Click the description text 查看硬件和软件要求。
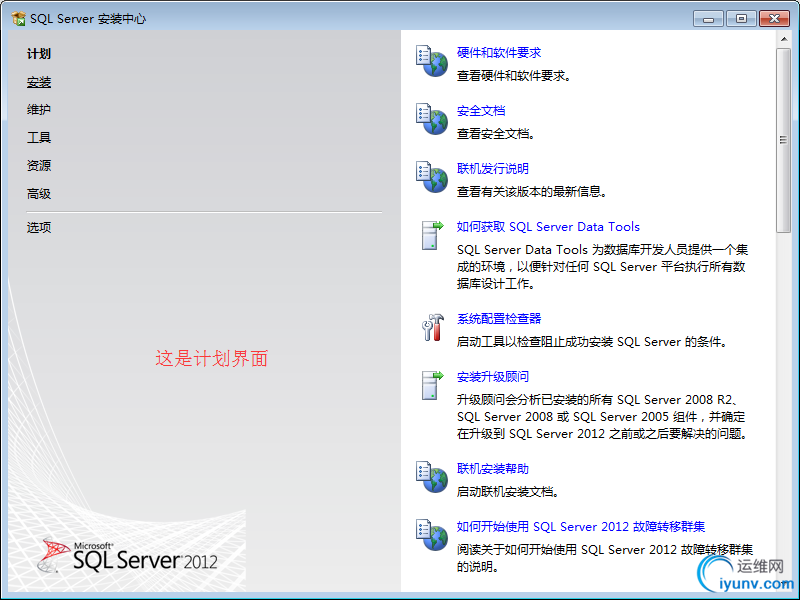Viewport: 800px width, 600px height. click(x=514, y=76)
